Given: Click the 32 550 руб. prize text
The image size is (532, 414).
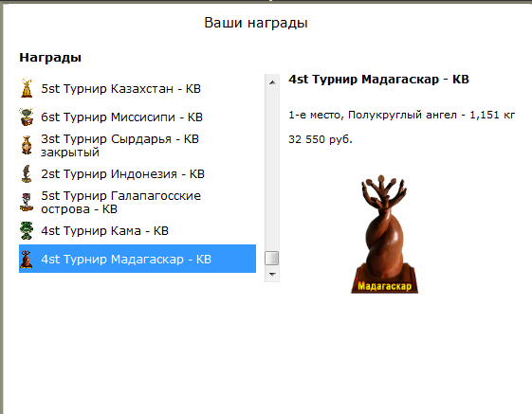Looking at the screenshot, I should click(x=321, y=139).
